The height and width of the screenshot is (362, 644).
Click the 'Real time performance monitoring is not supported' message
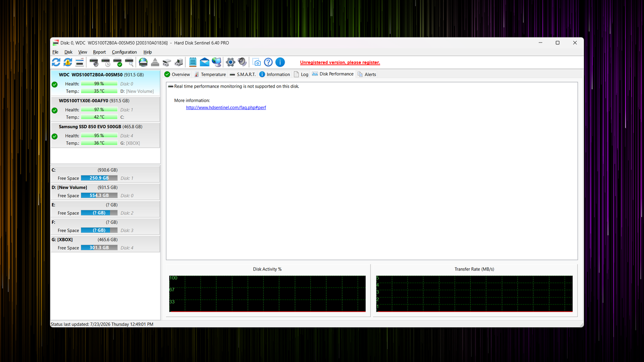coord(237,86)
